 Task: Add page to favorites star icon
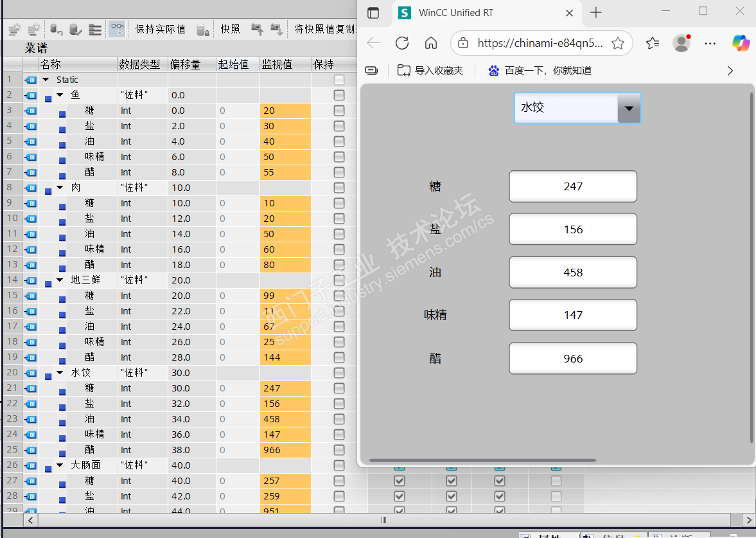click(618, 44)
